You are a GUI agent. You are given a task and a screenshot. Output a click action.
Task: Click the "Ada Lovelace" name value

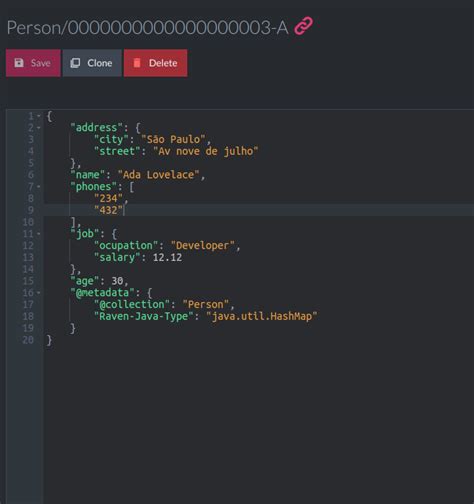tap(159, 175)
